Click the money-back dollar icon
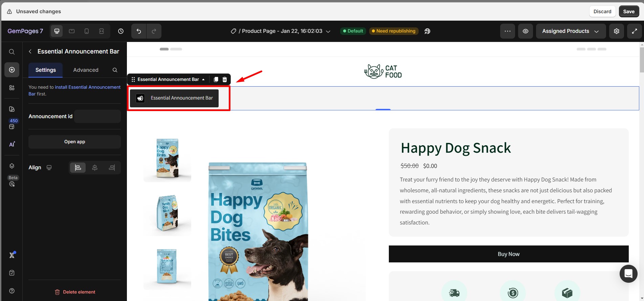Viewport: 644px width, 301px height. [513, 293]
